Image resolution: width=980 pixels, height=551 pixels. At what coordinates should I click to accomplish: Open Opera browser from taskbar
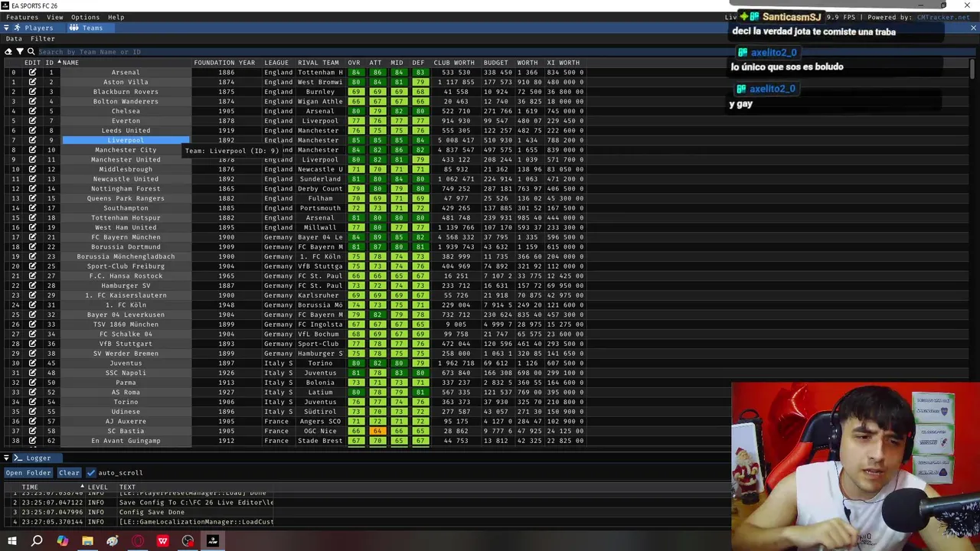(138, 541)
